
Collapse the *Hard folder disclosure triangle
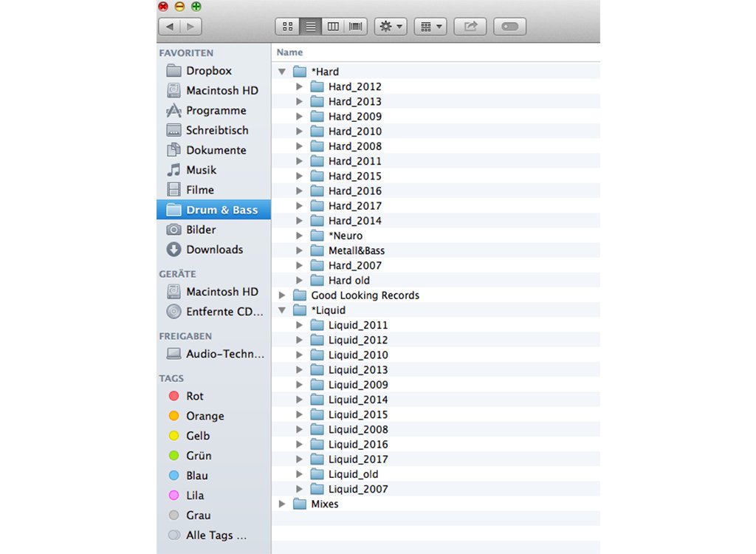pos(282,72)
